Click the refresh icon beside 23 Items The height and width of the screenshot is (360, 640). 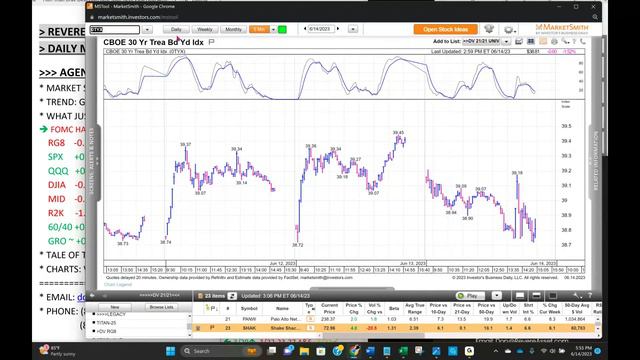point(232,296)
